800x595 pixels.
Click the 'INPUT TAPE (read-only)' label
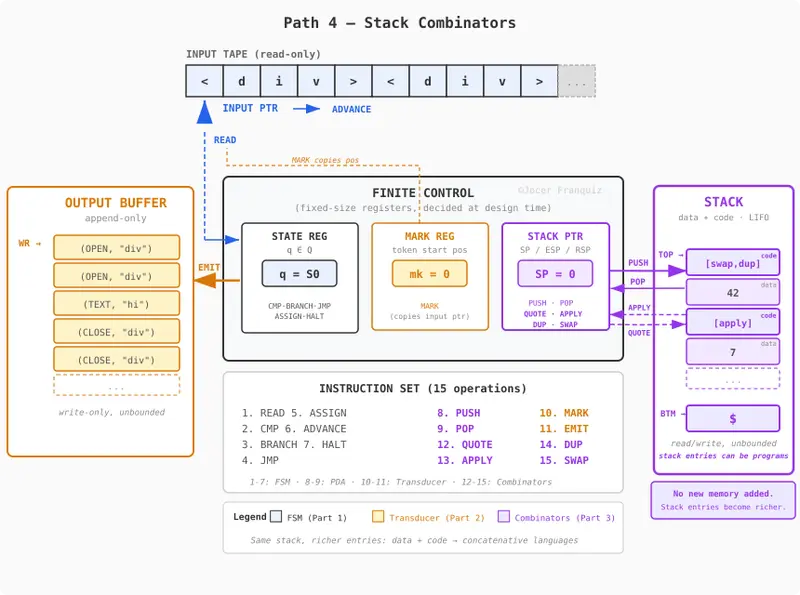253,54
